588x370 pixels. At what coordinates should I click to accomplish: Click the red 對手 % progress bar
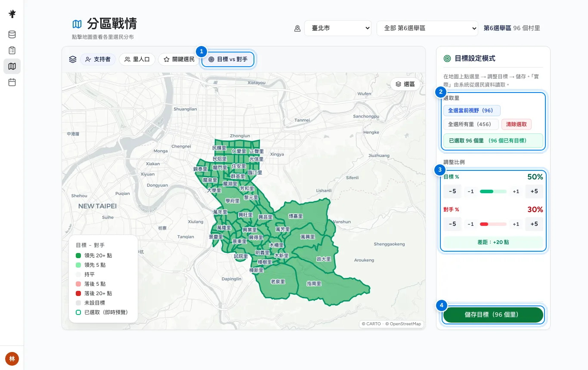coord(493,224)
